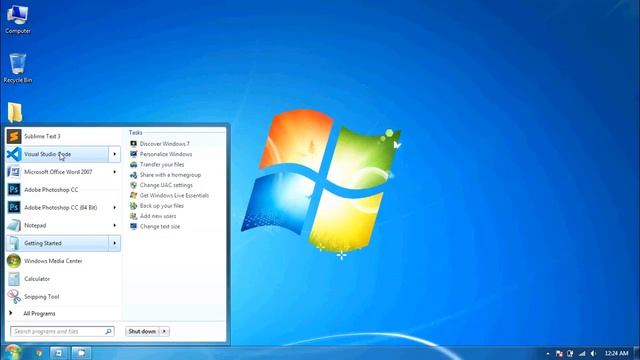The height and width of the screenshot is (360, 640).
Task: Expand Notepad jump list arrow
Action: [x=115, y=225]
